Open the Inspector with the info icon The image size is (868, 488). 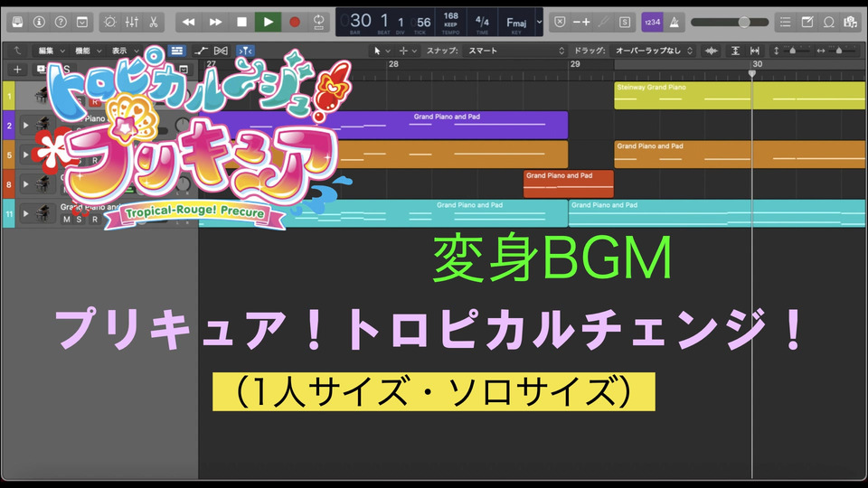coord(39,22)
